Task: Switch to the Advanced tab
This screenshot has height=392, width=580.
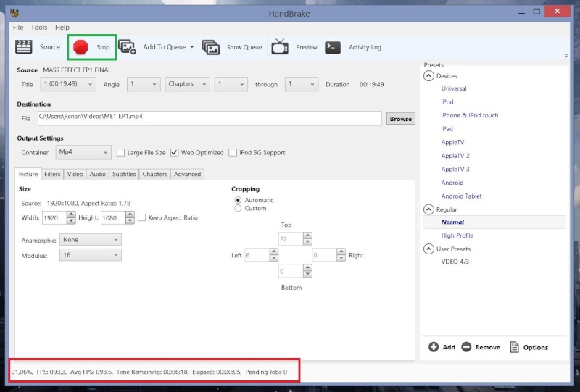Action: tap(187, 174)
